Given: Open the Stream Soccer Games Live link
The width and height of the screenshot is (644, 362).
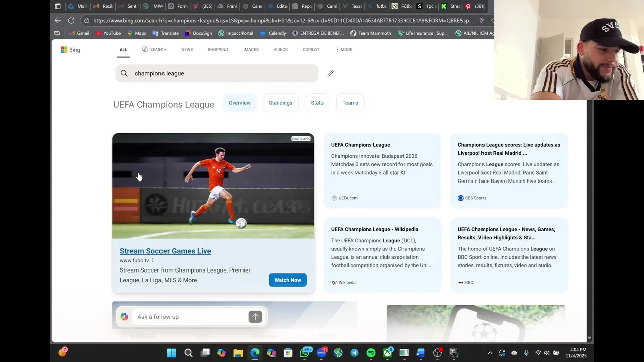Looking at the screenshot, I should pyautogui.click(x=165, y=251).
